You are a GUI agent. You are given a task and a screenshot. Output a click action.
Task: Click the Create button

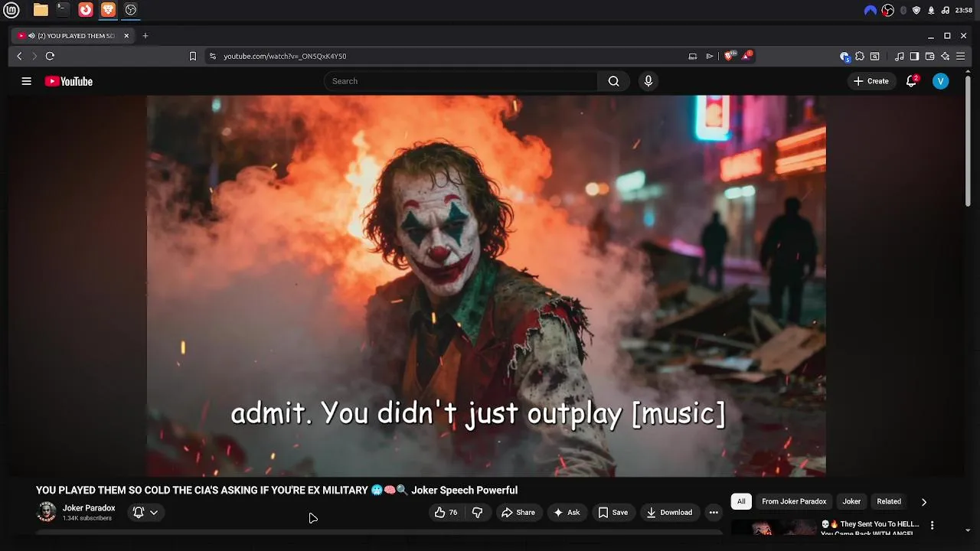[871, 81]
